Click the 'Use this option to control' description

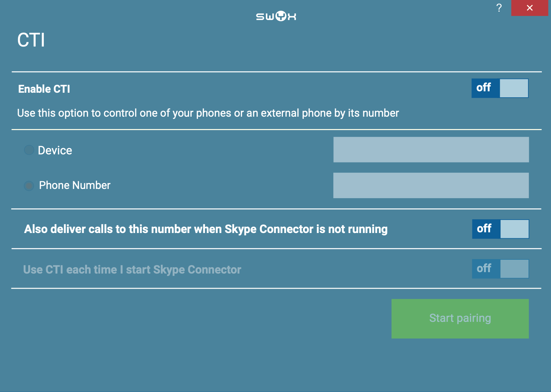pyautogui.click(x=208, y=113)
